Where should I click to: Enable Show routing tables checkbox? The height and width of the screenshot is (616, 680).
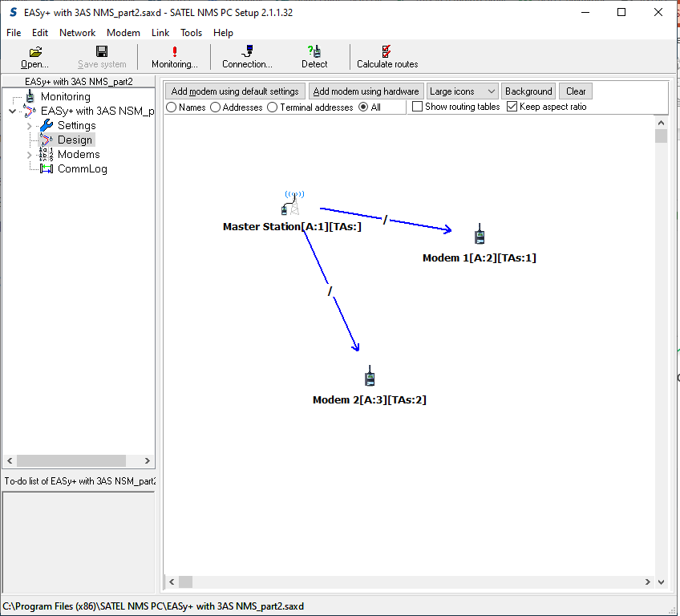click(418, 107)
